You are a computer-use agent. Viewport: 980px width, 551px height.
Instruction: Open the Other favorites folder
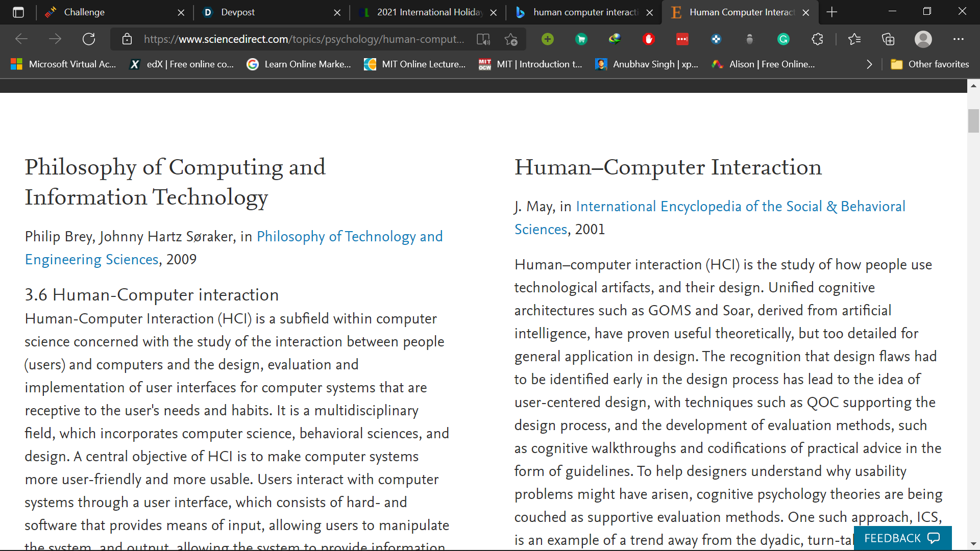pos(929,64)
